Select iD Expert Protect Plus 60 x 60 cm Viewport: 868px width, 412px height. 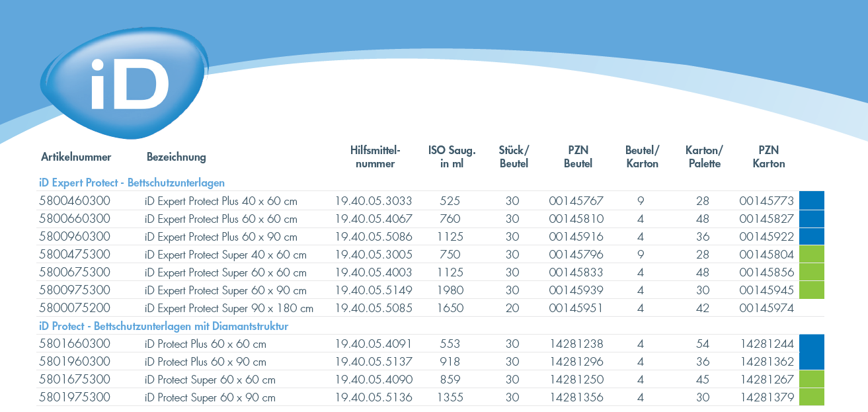coord(221,219)
